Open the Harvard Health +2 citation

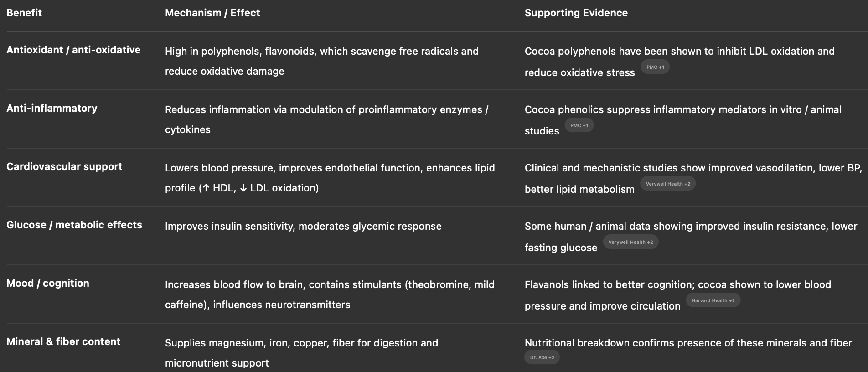pyautogui.click(x=713, y=300)
